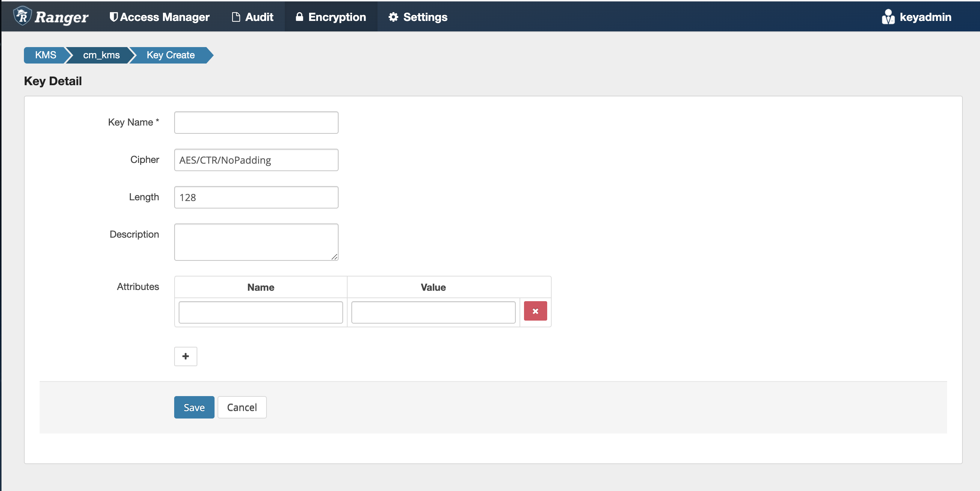
Task: Click the Description text area
Action: [256, 242]
